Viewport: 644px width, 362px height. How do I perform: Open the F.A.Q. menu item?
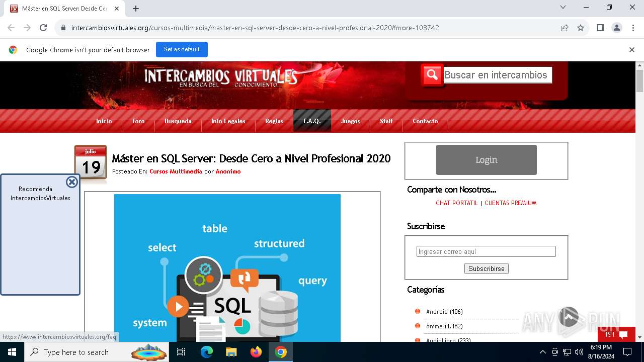click(x=312, y=121)
